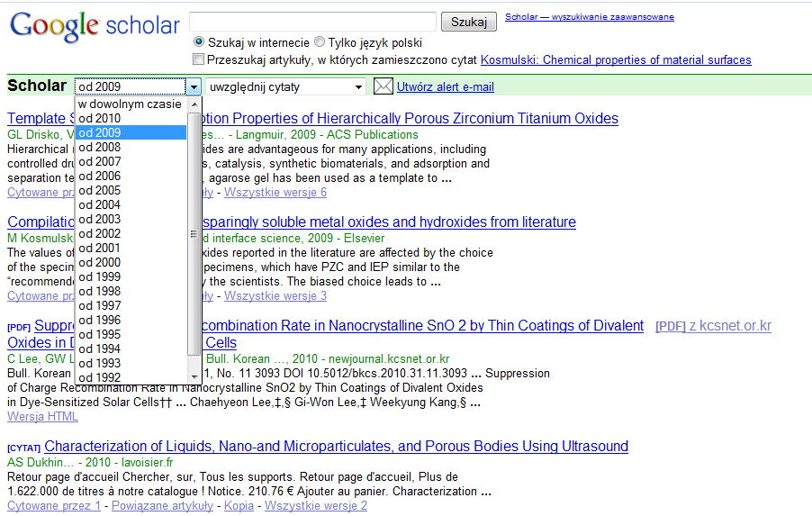
Task: Choose 'od 2001' in the date list
Action: tap(131, 249)
